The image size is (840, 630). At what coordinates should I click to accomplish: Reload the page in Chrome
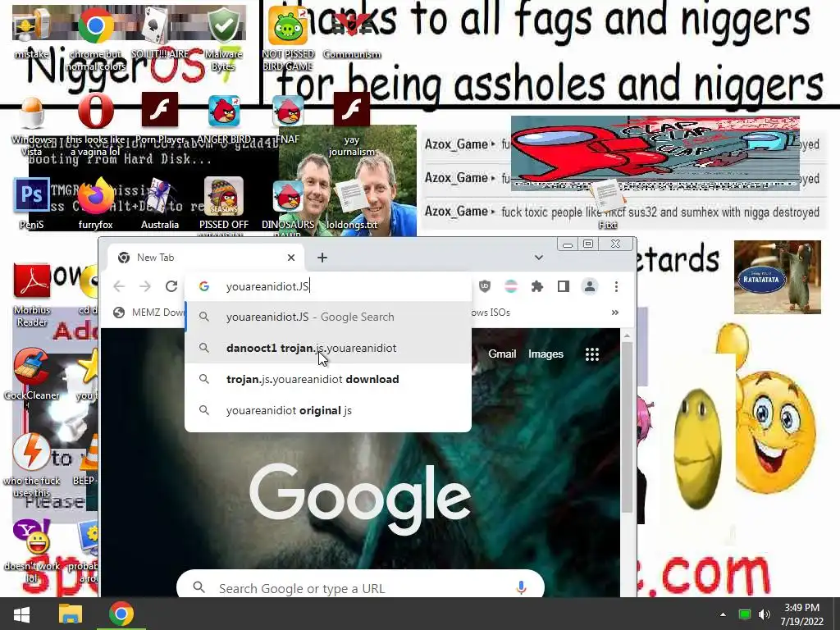[171, 286]
